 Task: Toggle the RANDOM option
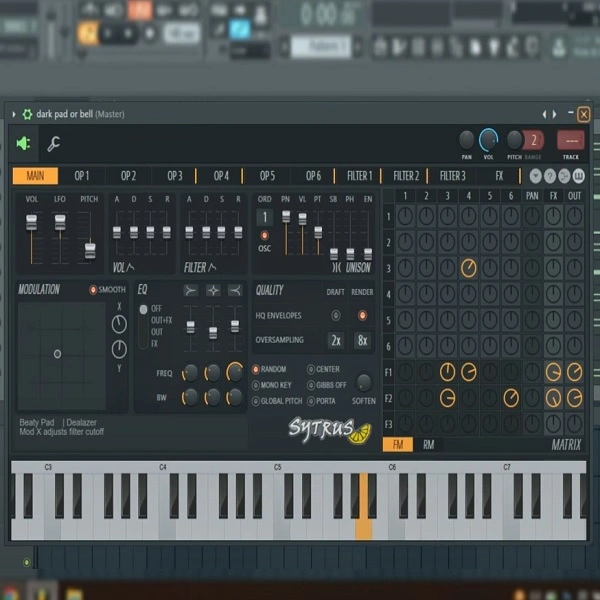point(256,369)
